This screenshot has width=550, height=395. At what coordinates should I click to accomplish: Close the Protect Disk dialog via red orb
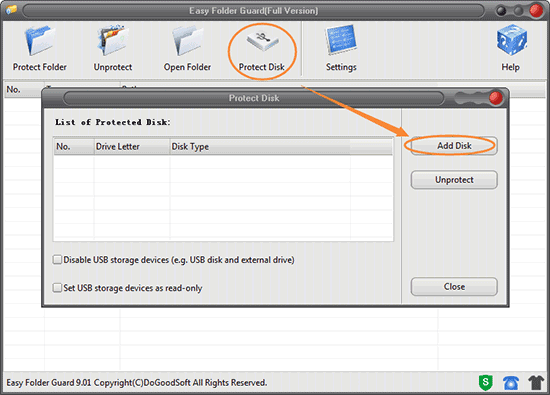coord(496,98)
